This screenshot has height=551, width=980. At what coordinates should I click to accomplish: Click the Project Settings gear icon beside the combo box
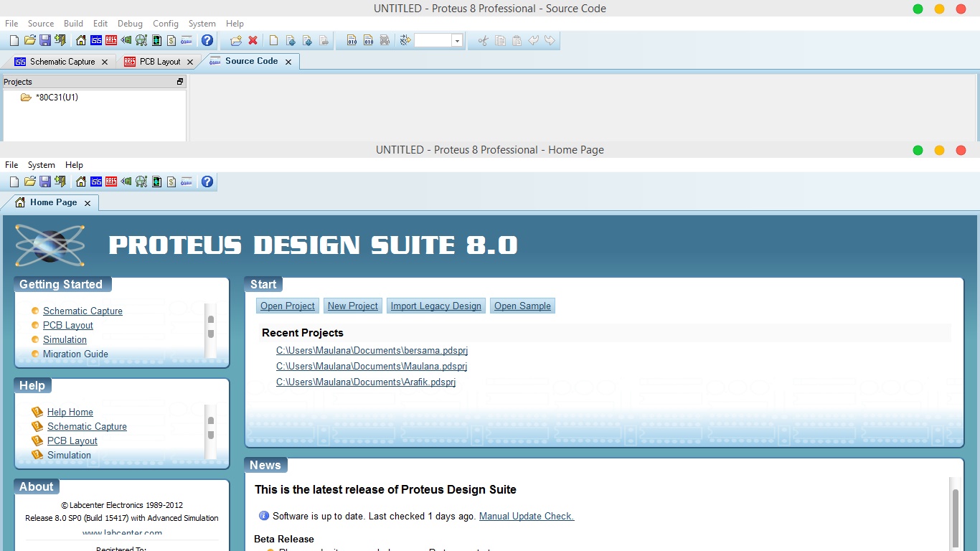tap(405, 40)
